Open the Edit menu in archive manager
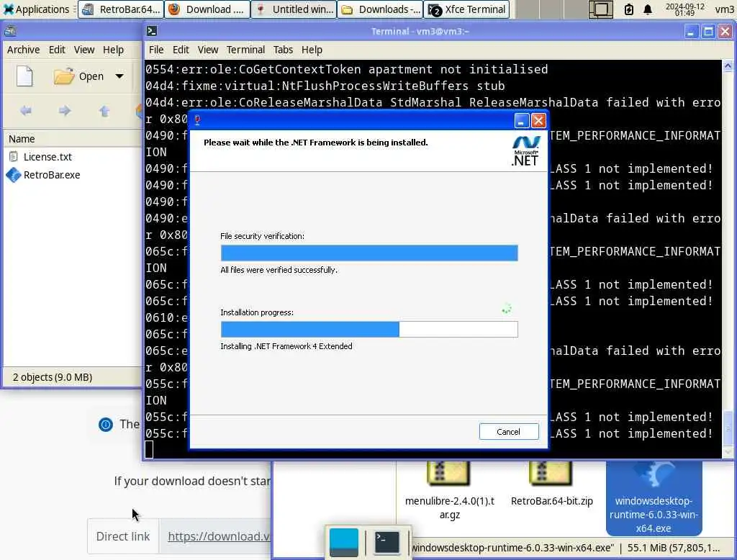737x560 pixels. (x=57, y=50)
